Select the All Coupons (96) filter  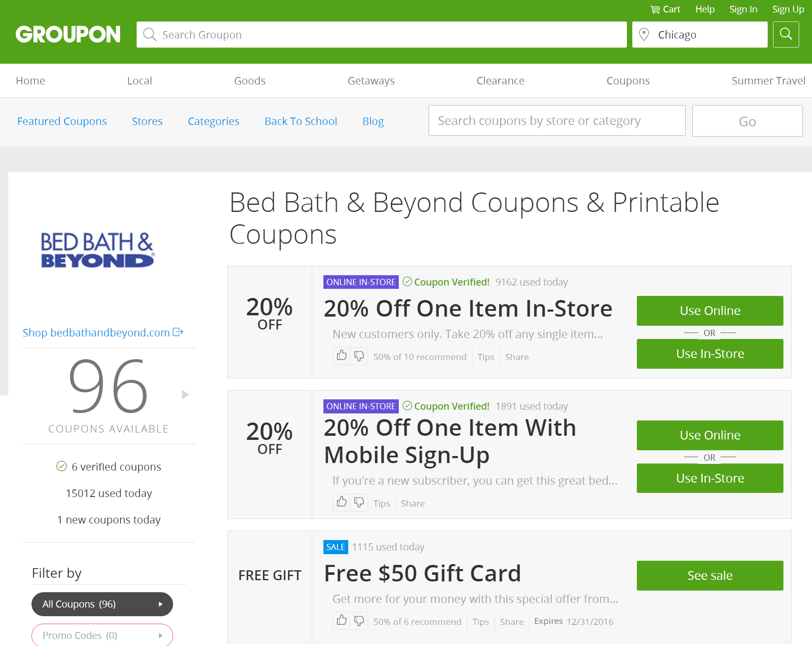click(102, 604)
